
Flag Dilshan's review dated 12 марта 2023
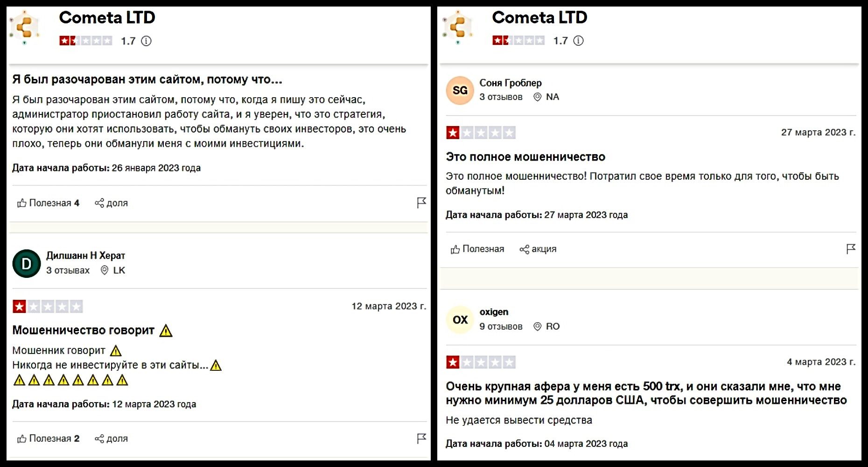(421, 439)
